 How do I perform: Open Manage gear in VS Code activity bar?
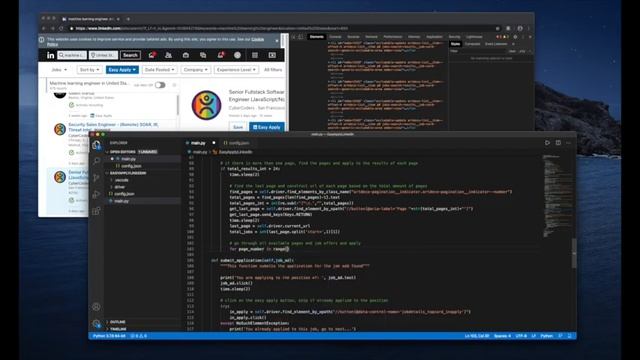pyautogui.click(x=96, y=324)
